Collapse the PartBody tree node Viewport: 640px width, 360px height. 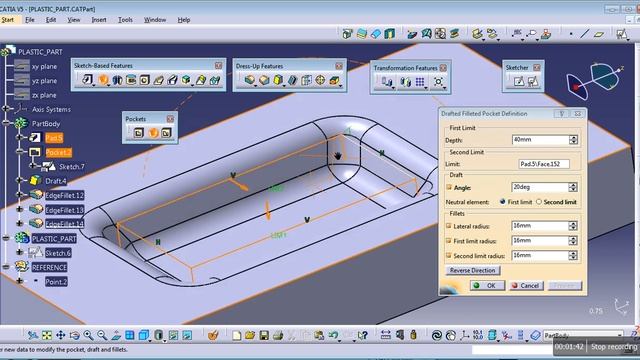(6, 123)
